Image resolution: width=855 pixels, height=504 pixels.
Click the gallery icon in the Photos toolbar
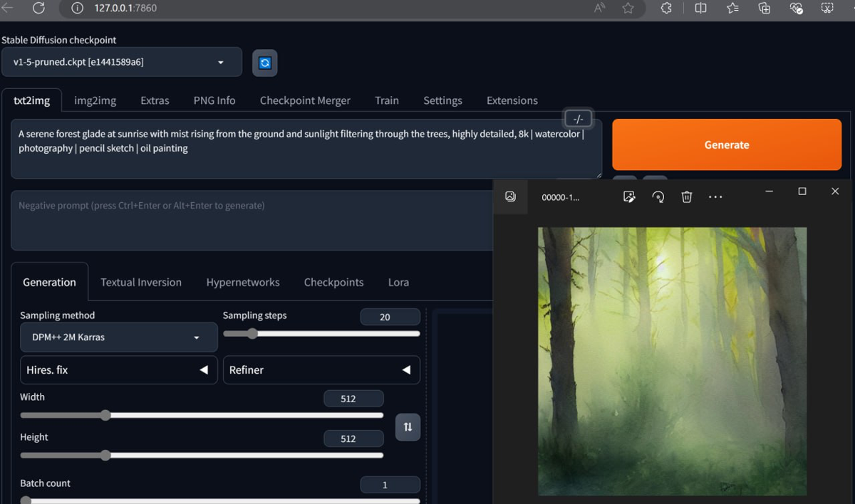point(510,196)
